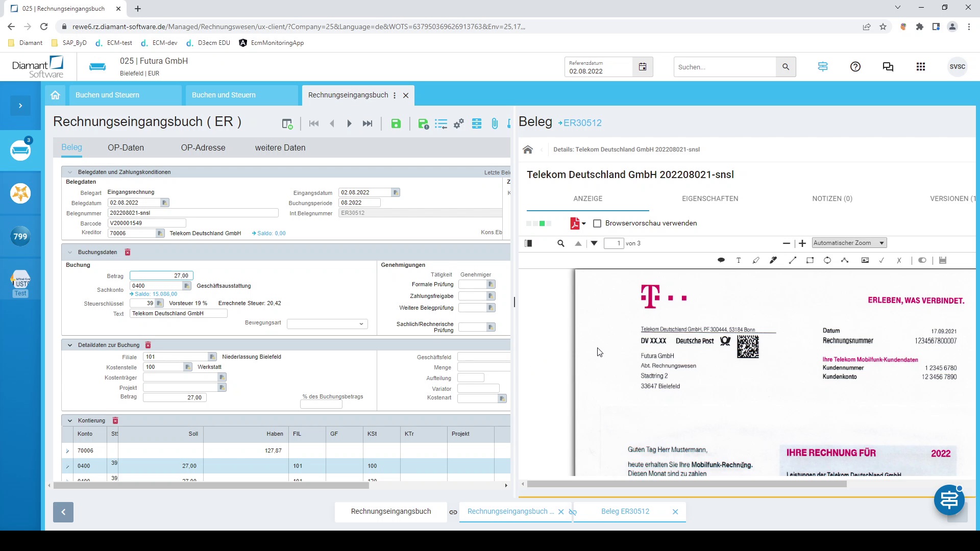Collapse the Buchungsdaten section
The width and height of the screenshot is (980, 551).
point(70,252)
